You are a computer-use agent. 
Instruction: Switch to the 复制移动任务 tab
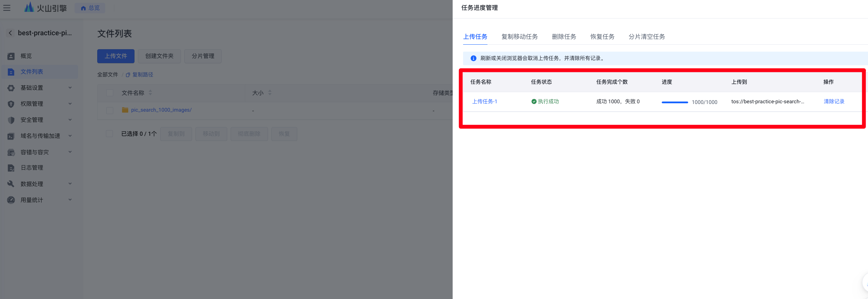click(520, 37)
